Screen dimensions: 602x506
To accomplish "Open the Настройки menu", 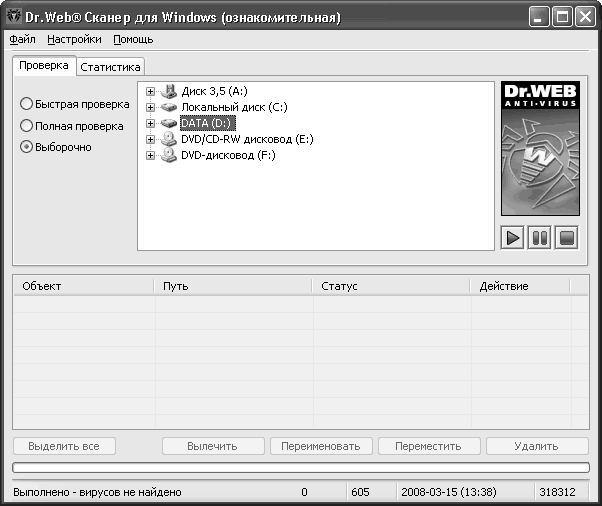I will (74, 40).
